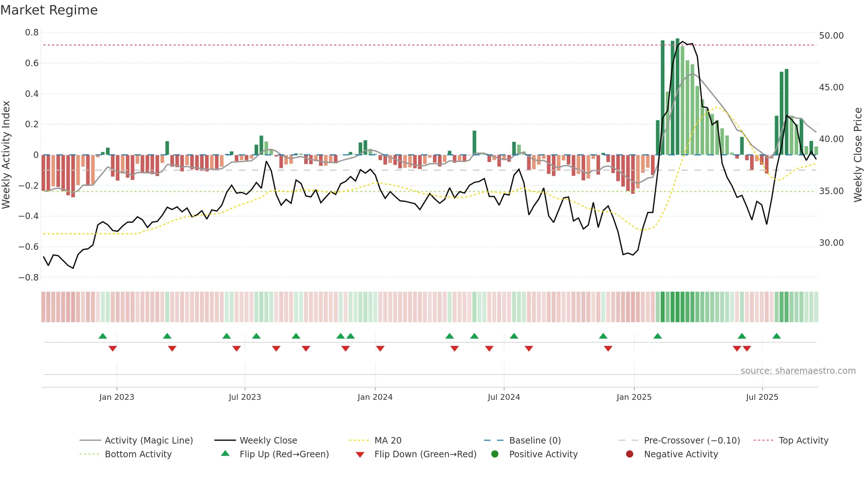Click the last green flip-up triangle after Jul 2025
The height and width of the screenshot is (488, 868).
(x=776, y=336)
